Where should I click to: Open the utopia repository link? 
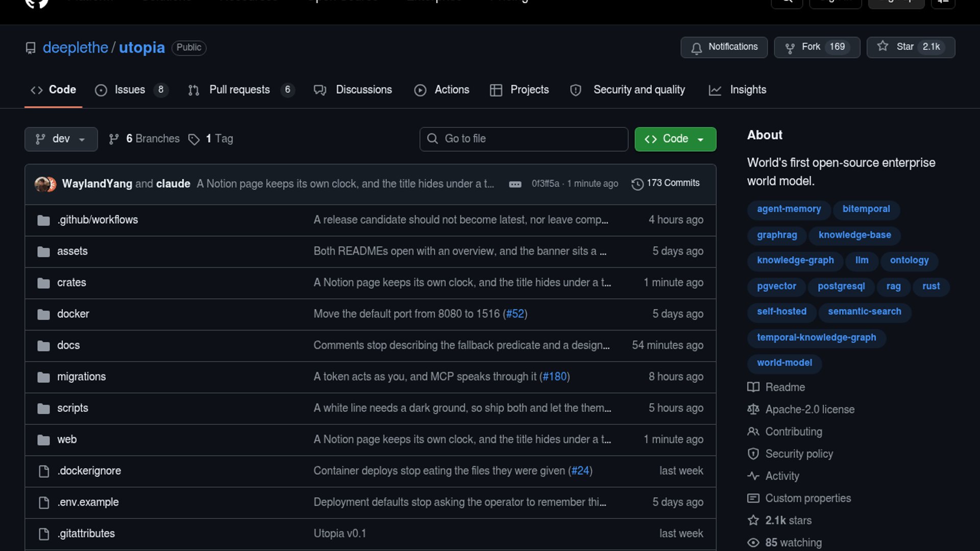[142, 47]
